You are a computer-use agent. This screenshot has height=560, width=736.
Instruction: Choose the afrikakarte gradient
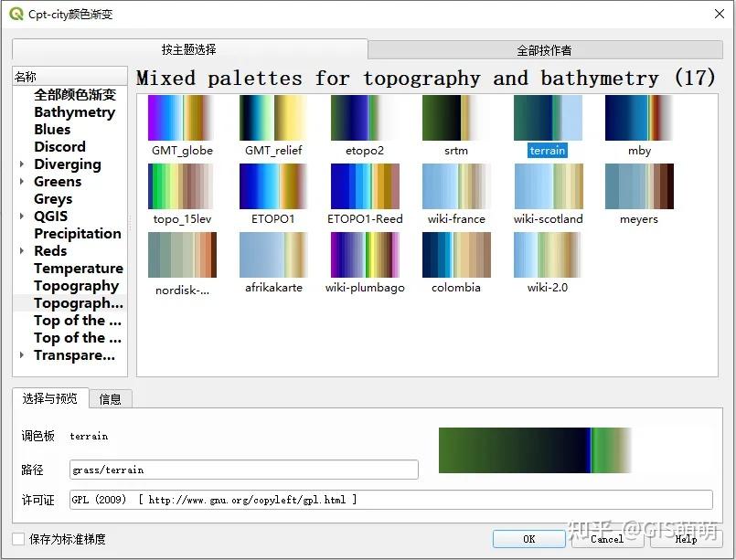273,255
